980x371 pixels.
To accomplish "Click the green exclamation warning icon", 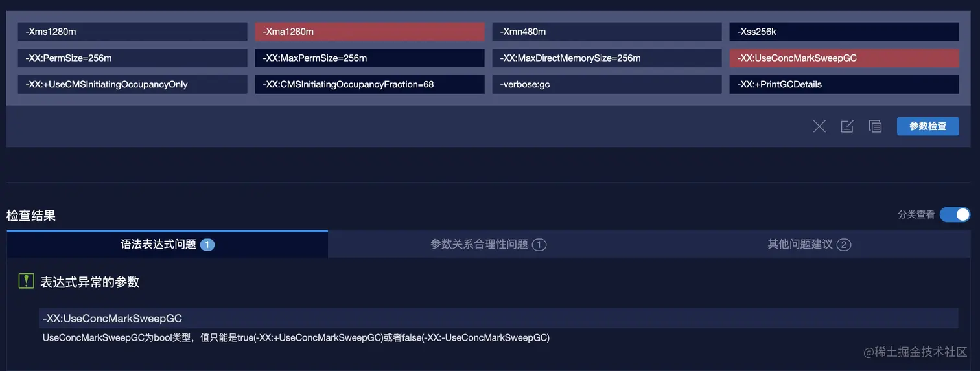I will 26,281.
